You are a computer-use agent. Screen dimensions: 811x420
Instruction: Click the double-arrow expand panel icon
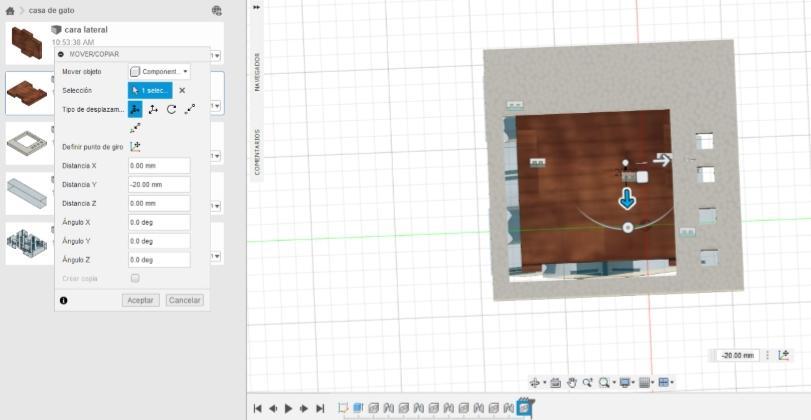point(256,7)
